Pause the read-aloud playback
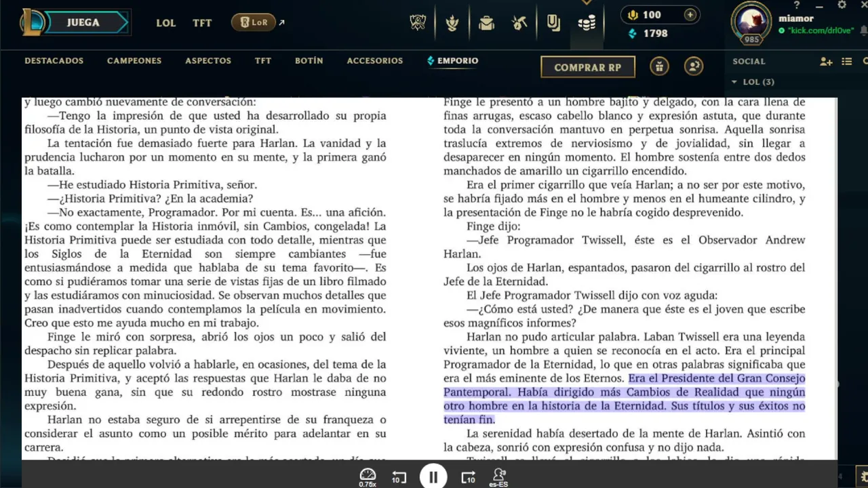The image size is (868, 488). pos(433,477)
